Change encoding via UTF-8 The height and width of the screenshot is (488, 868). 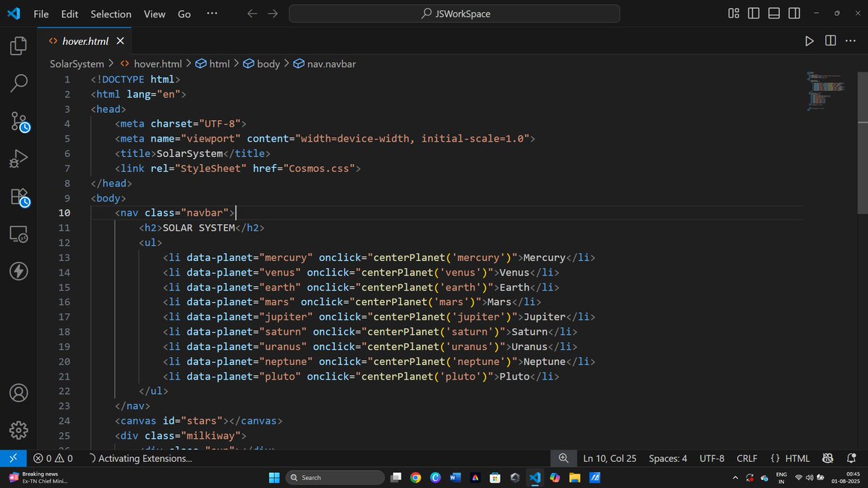coord(712,458)
